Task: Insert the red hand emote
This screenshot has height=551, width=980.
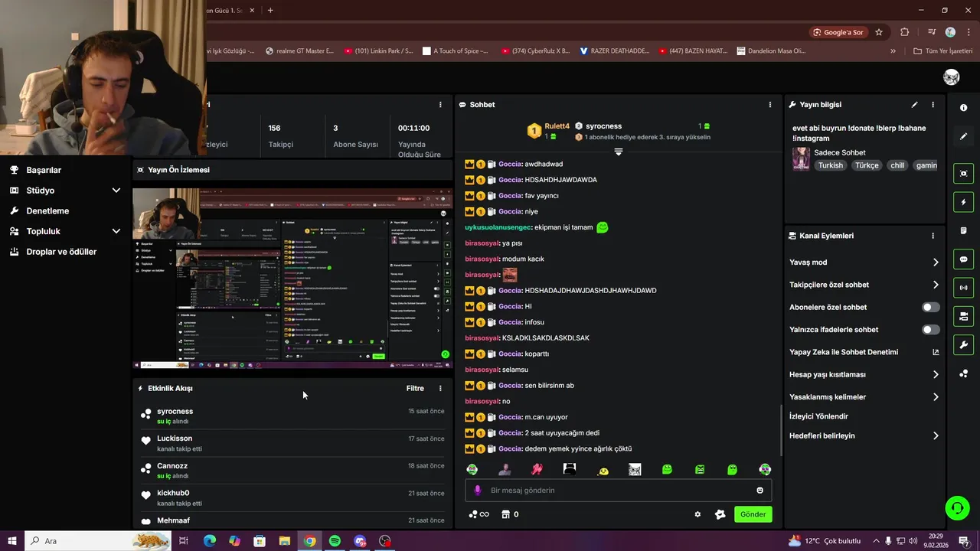Action: pos(537,469)
